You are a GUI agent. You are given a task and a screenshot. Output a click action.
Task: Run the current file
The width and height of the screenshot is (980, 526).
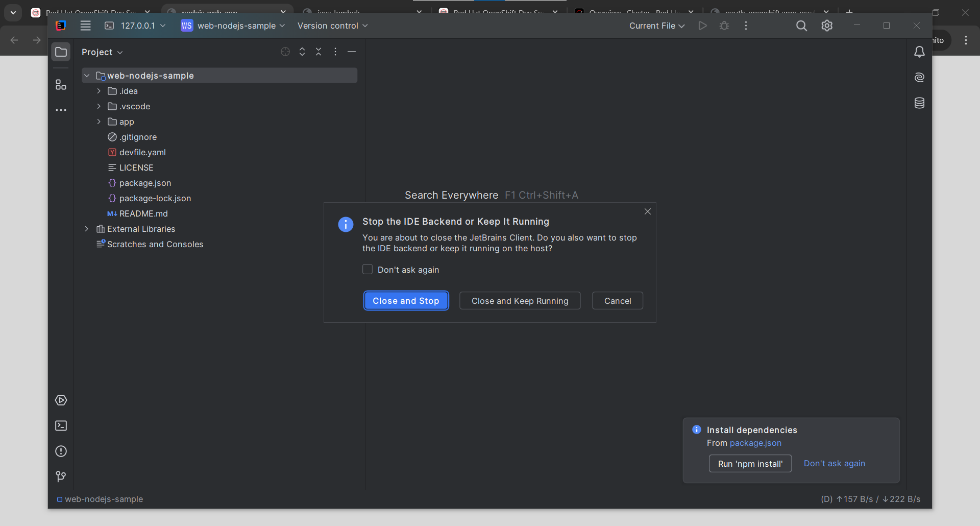click(702, 26)
